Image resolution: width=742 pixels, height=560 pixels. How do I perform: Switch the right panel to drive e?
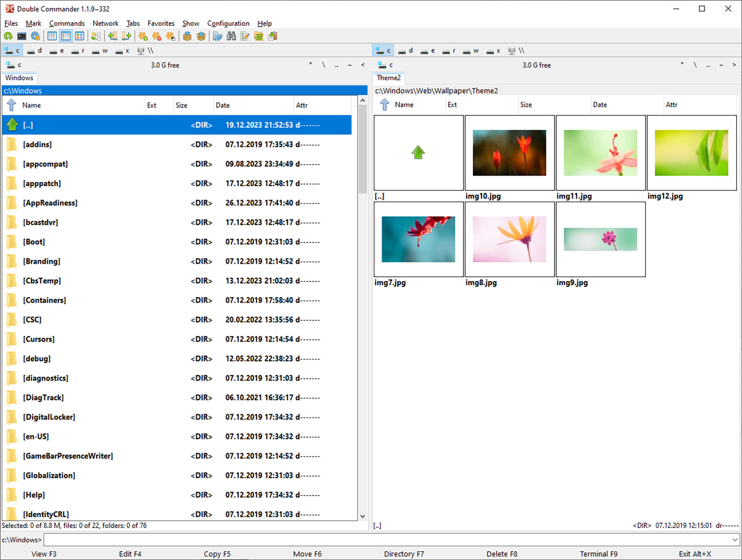click(427, 50)
